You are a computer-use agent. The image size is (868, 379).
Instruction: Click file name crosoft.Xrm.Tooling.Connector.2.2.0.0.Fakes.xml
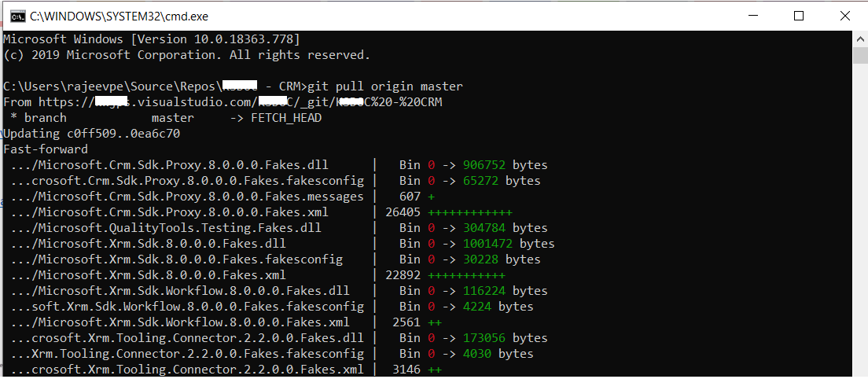pyautogui.click(x=187, y=369)
